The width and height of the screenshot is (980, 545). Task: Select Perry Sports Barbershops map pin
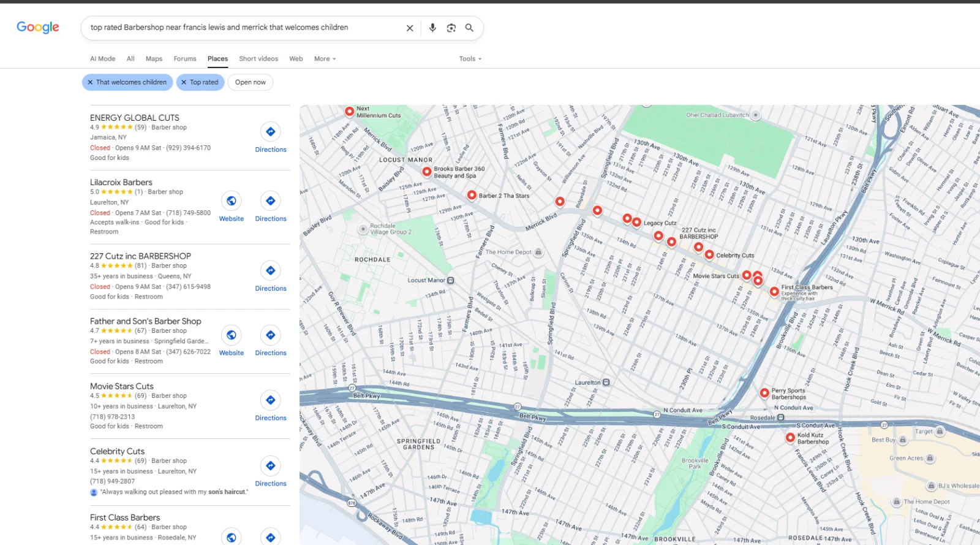pyautogui.click(x=764, y=394)
